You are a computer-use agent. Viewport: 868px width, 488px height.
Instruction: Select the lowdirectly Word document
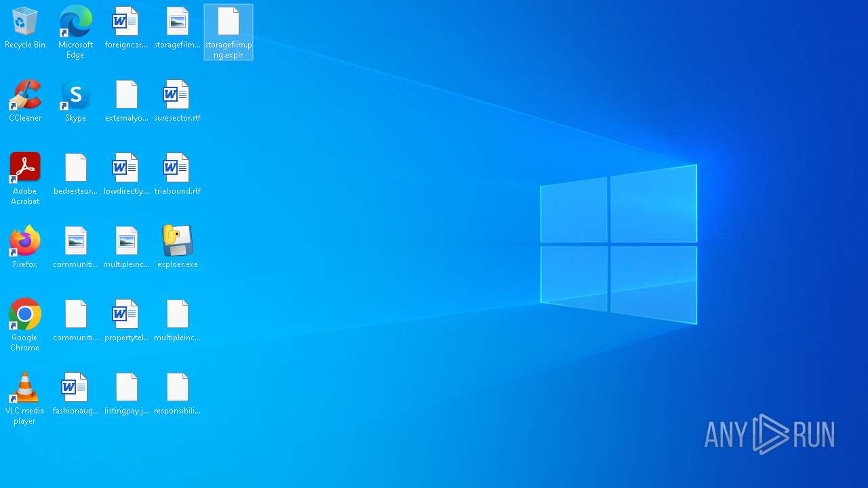126,175
